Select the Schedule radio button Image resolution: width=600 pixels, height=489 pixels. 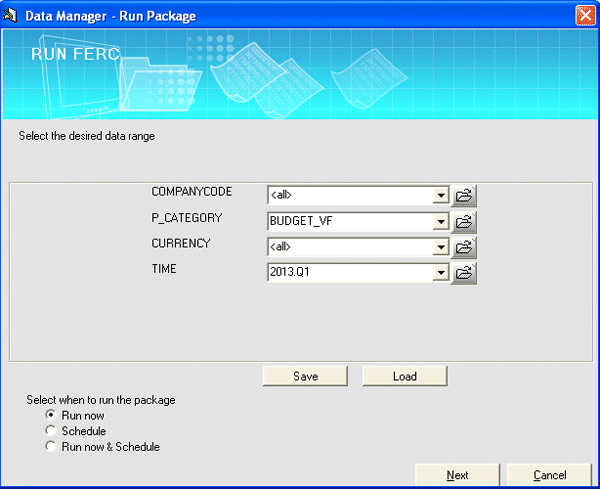[x=51, y=430]
